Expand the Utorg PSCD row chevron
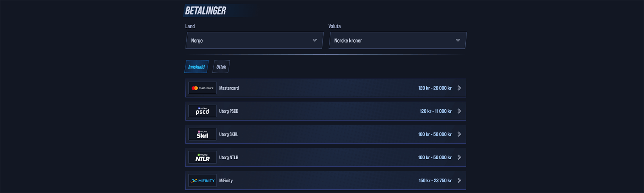644x193 pixels. coord(459,111)
